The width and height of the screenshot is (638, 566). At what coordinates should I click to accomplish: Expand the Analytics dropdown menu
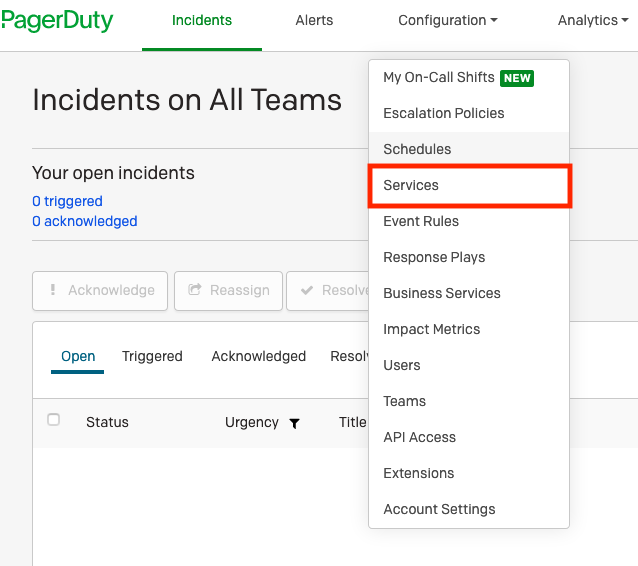(593, 20)
